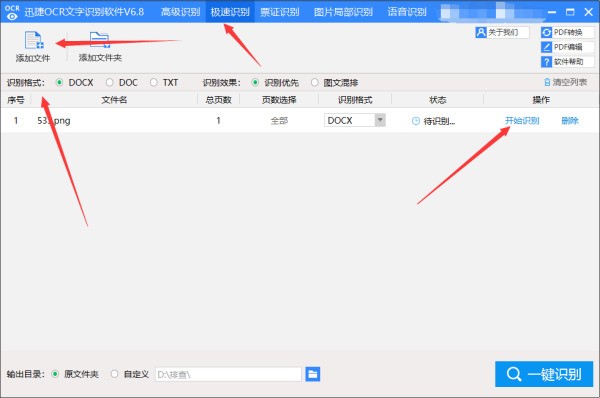Select DOCX recognition format radio

(x=59, y=82)
